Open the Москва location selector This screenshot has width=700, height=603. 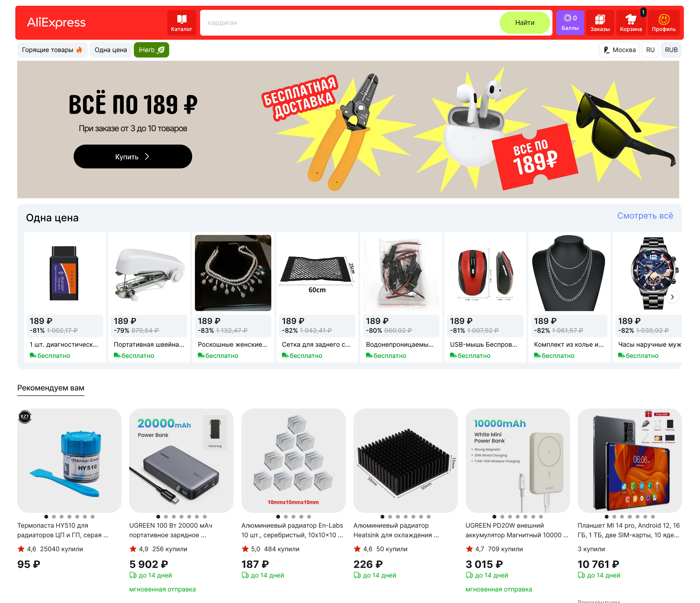click(620, 50)
